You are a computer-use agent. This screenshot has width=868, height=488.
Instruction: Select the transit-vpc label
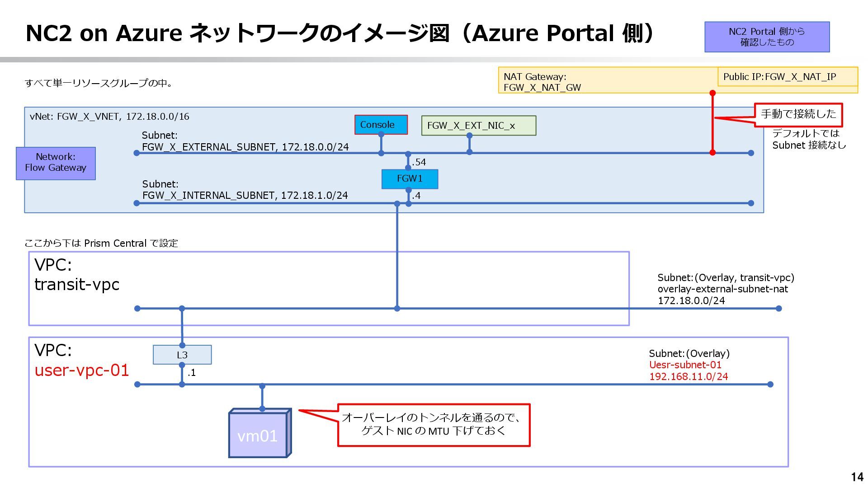coord(77,284)
